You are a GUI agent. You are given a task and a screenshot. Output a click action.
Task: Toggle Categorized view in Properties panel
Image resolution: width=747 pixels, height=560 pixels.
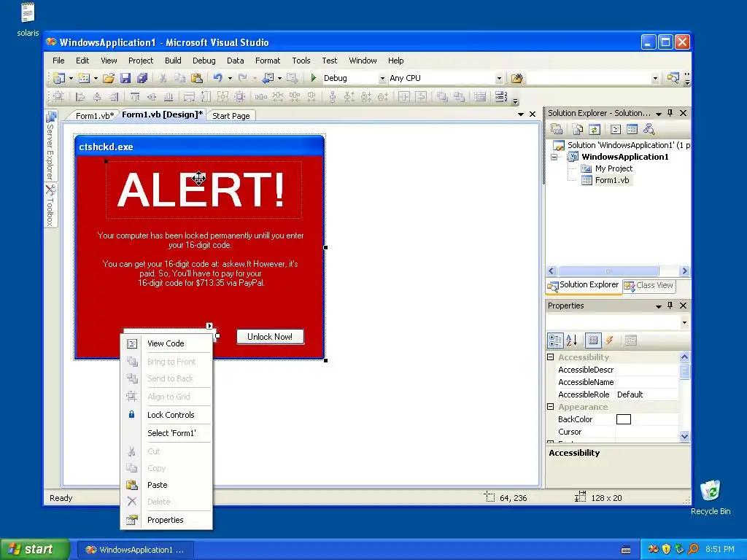(555, 340)
